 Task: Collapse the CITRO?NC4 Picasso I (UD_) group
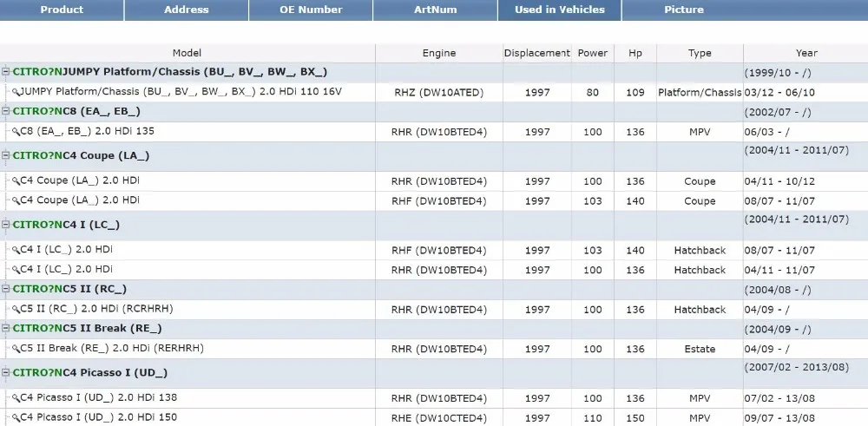(5, 372)
